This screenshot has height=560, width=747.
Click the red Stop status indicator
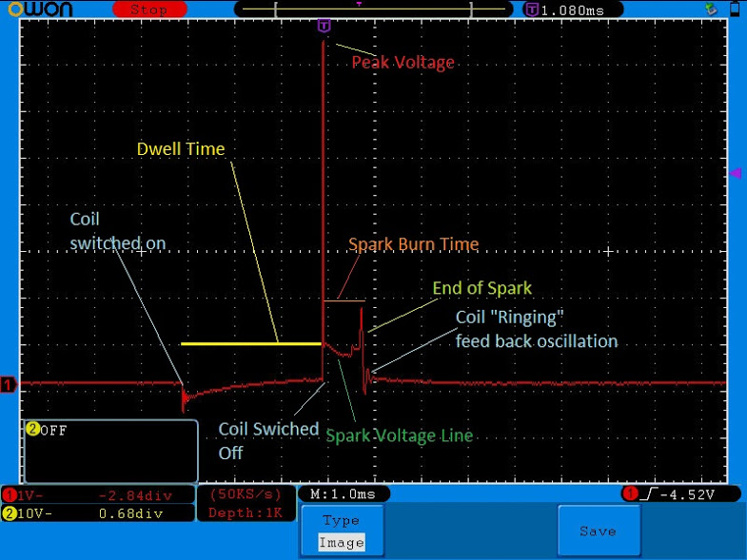[148, 10]
